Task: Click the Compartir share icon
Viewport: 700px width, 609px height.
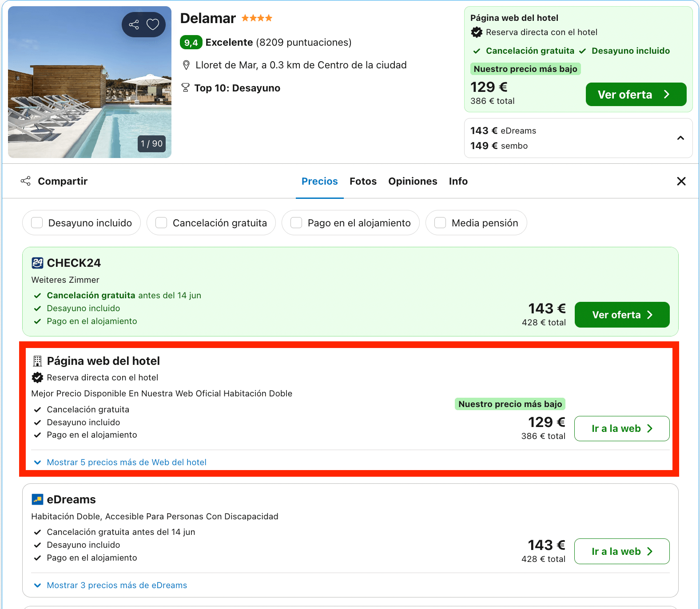Action: [26, 181]
